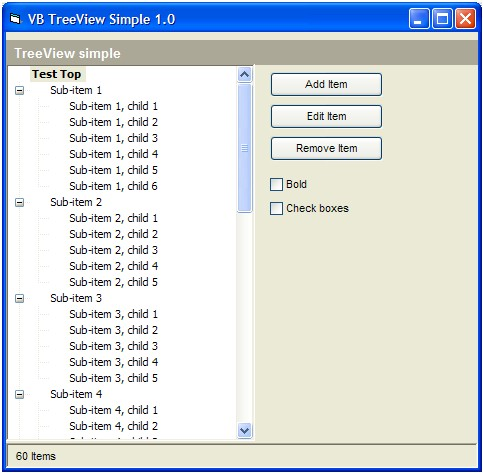483x473 pixels.
Task: Select Sub-item 1, child 1
Action: point(113,106)
